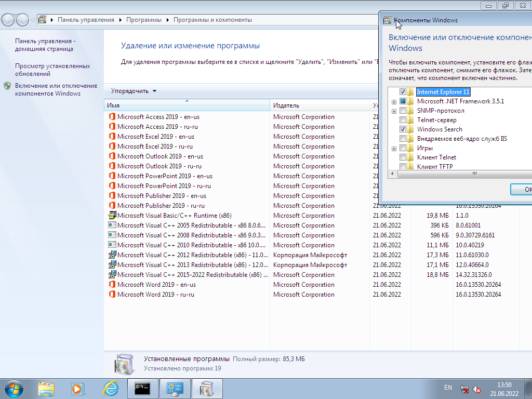
Task: Enable the Telnet-сервер checkbox
Action: click(403, 120)
